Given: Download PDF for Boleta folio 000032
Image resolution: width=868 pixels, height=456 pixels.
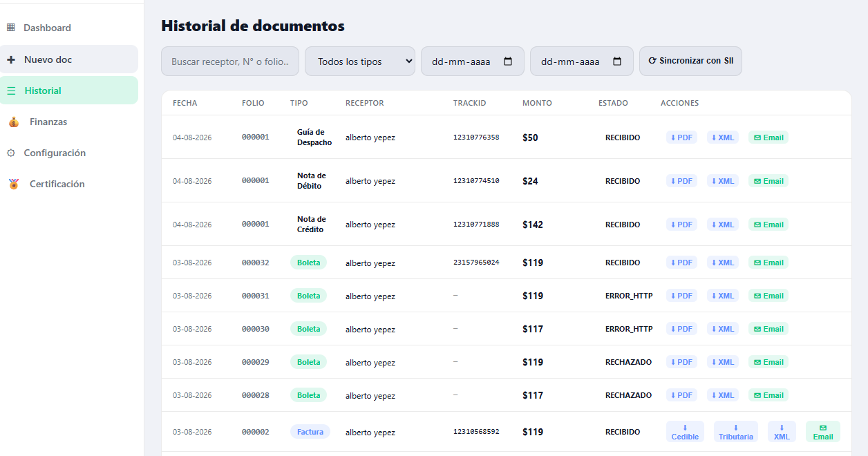Looking at the screenshot, I should coord(681,263).
